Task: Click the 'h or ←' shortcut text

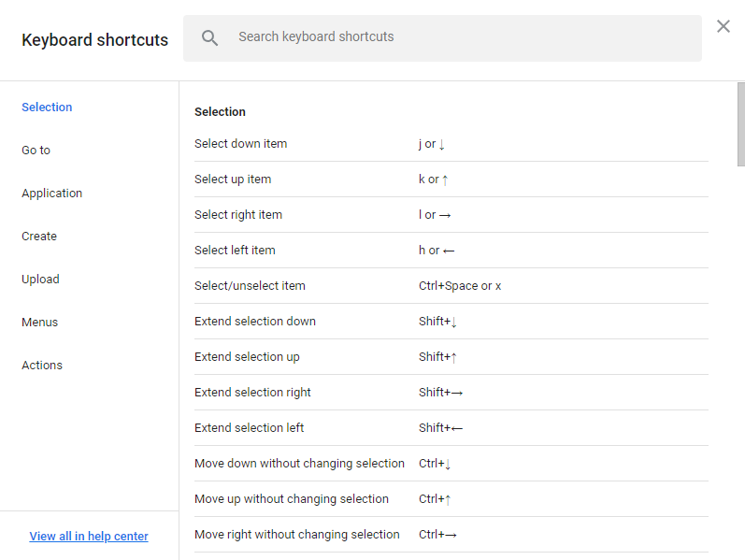Action: pos(437,250)
